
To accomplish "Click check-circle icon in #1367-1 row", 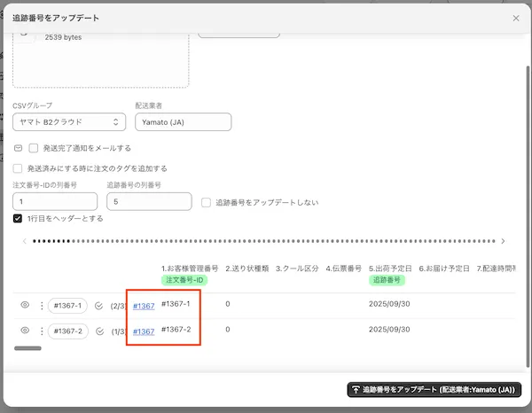I will [98, 306].
